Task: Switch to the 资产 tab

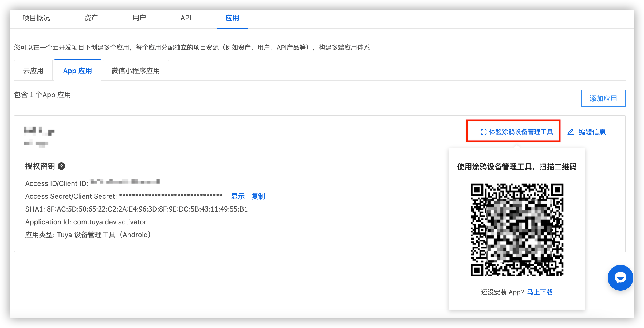Action: coord(91,18)
